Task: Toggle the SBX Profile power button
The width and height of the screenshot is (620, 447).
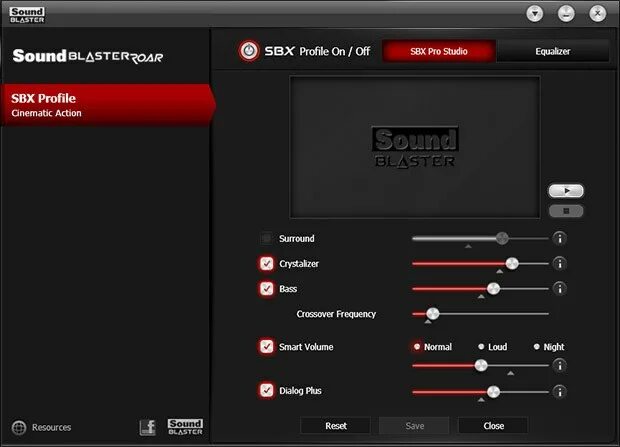Action: tap(249, 51)
